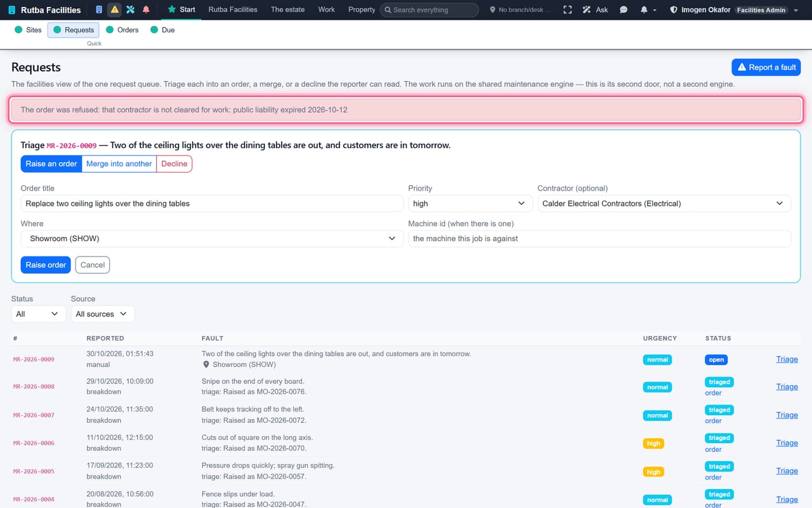Click Triage link for MR-2026-0006
Image resolution: width=812 pixels, height=508 pixels.
pyautogui.click(x=787, y=443)
